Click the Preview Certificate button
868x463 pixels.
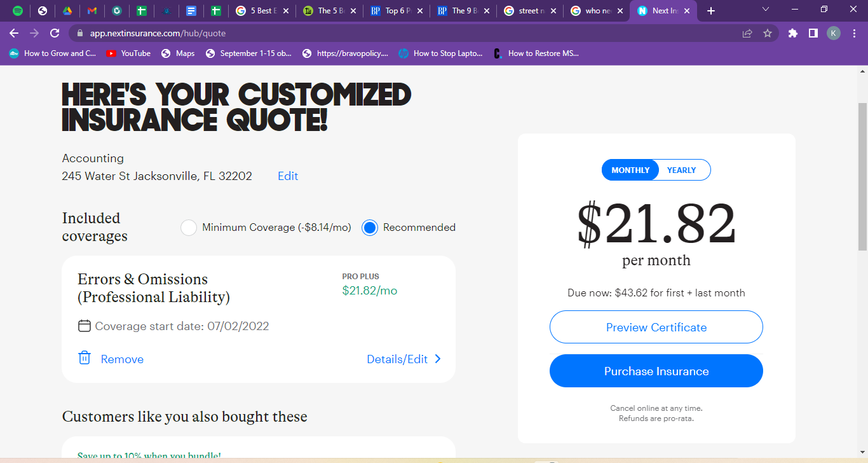pyautogui.click(x=656, y=327)
